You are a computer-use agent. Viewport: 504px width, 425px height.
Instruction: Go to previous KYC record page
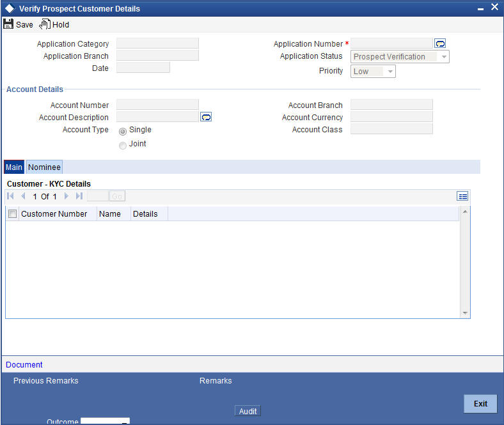point(23,196)
